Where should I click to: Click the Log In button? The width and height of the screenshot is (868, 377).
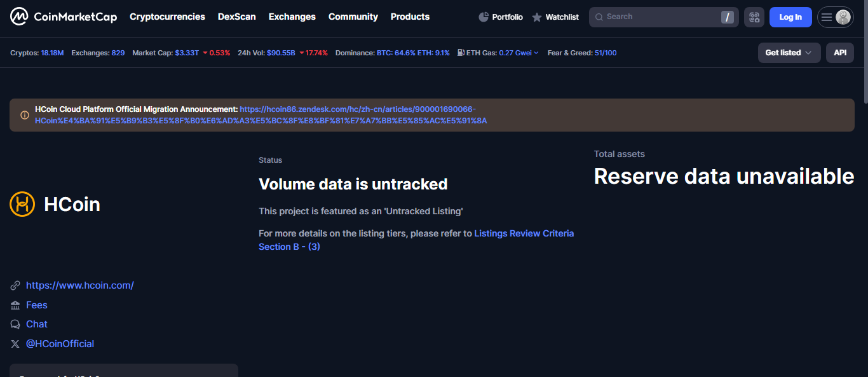point(790,17)
